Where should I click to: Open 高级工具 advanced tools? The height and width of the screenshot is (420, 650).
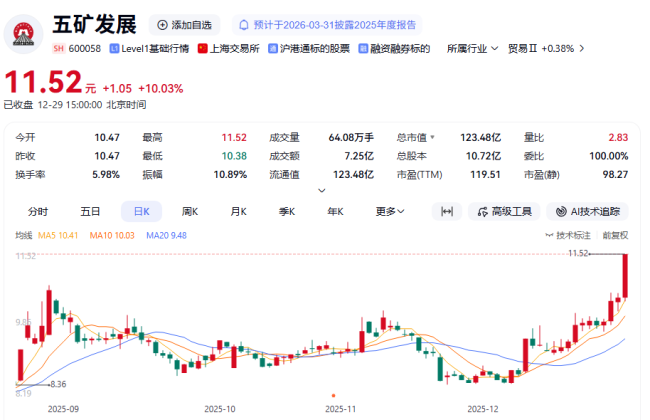coord(504,211)
